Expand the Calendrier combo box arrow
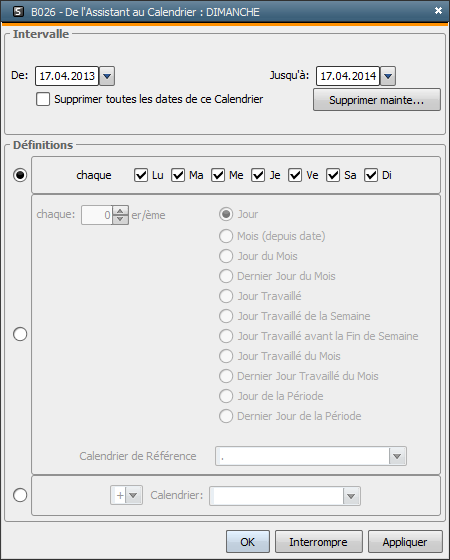The height and width of the screenshot is (560, 450). (351, 496)
